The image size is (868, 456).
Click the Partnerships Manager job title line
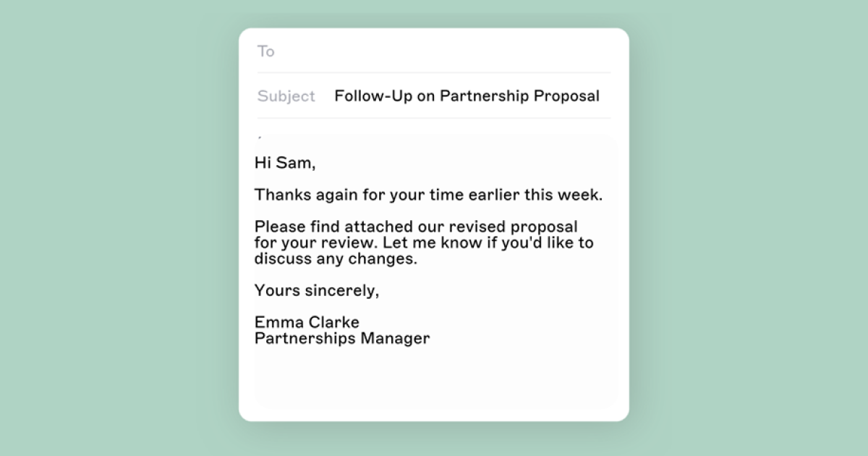coord(342,338)
